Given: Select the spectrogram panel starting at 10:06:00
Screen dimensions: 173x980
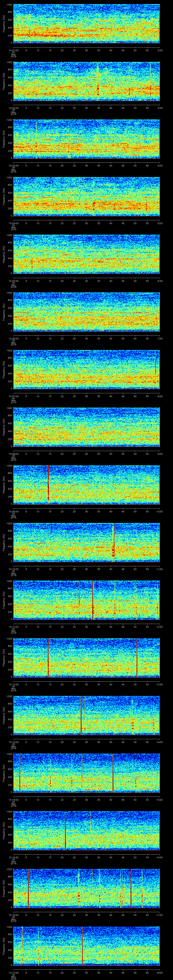Looking at the screenshot, I should point(87,312).
